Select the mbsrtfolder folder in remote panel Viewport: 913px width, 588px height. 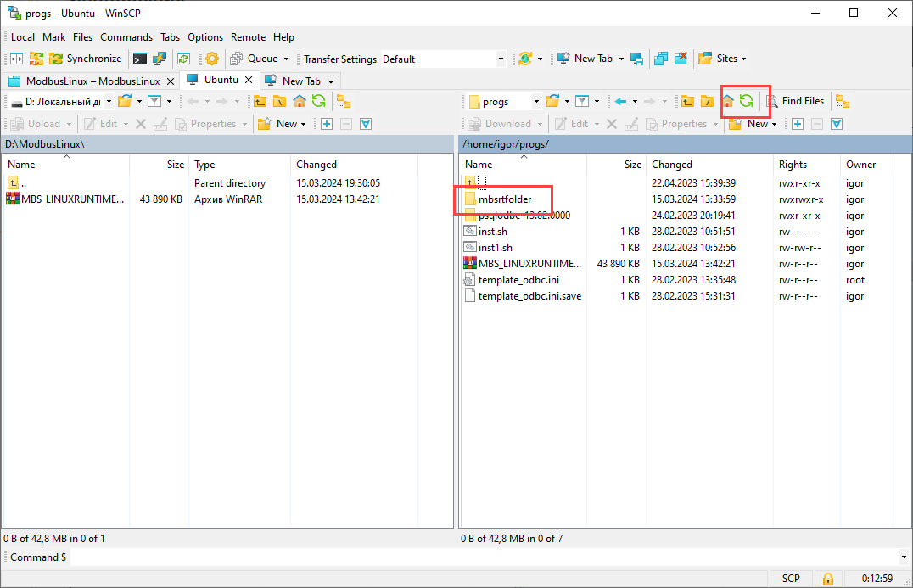tap(504, 199)
